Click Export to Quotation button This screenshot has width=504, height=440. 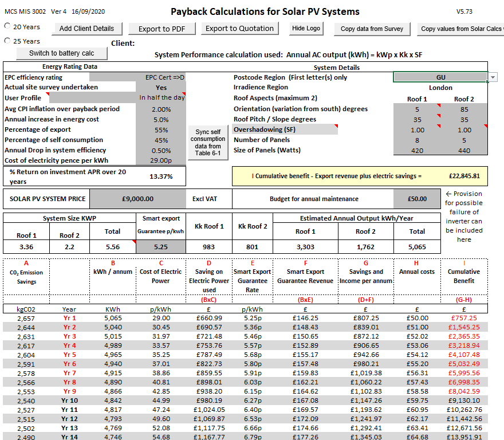239,29
